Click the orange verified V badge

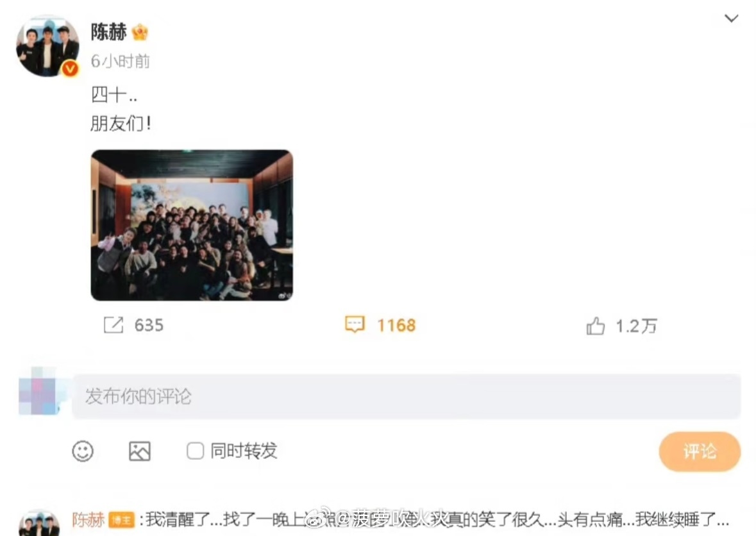click(71, 69)
